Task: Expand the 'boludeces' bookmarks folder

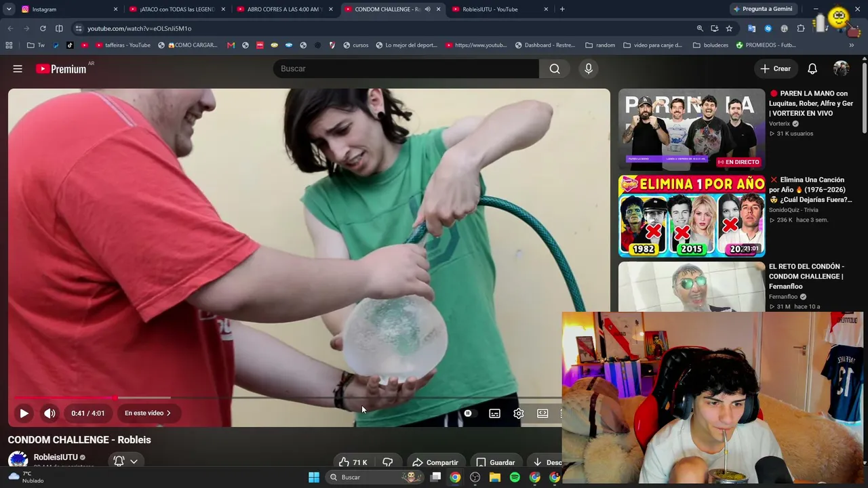Action: 711,45
